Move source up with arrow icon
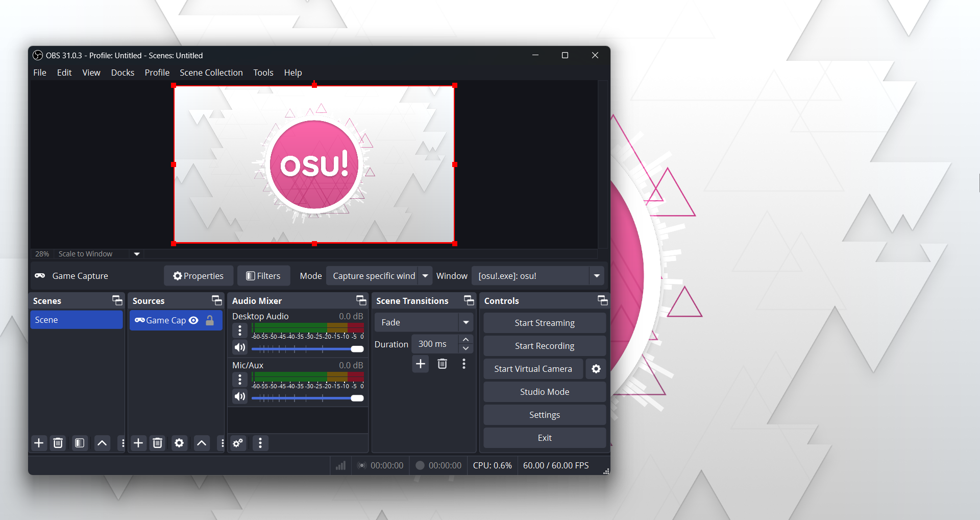Image resolution: width=980 pixels, height=520 pixels. (x=202, y=443)
